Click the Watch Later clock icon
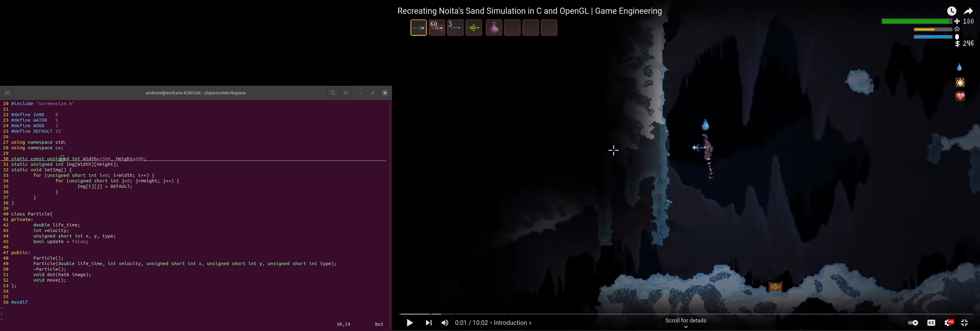Image resolution: width=980 pixels, height=331 pixels. [952, 11]
